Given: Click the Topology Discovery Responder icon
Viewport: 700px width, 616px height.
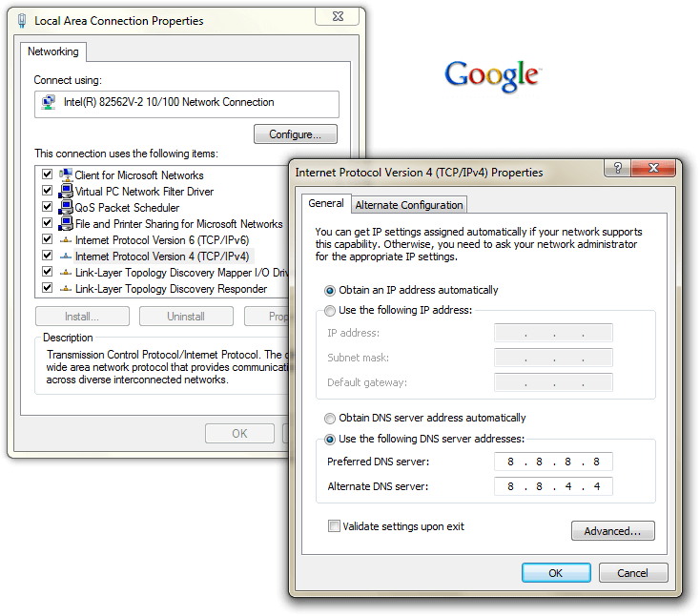Looking at the screenshot, I should [66, 289].
